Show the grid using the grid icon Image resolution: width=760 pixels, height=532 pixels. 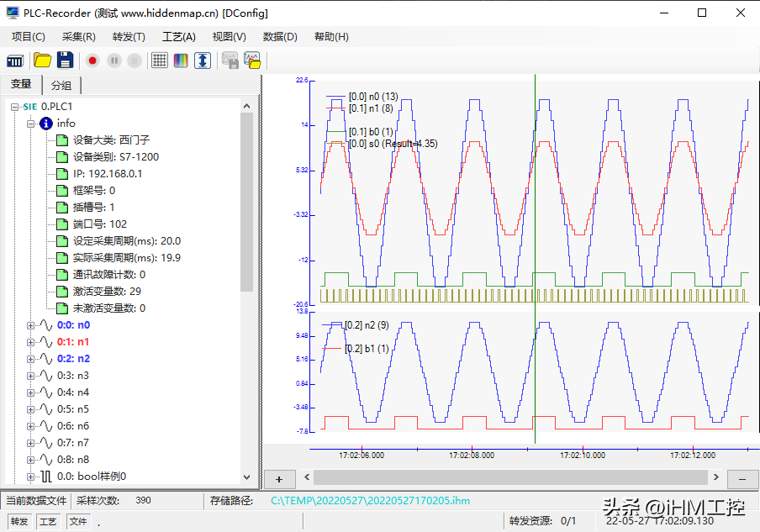159,61
